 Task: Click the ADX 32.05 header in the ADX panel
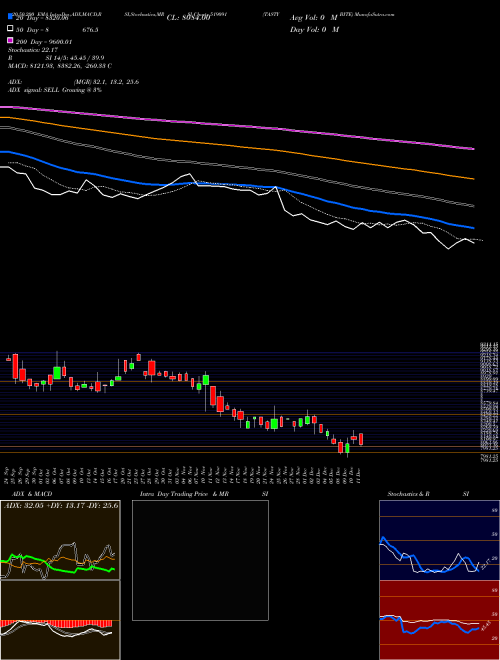tap(61, 505)
